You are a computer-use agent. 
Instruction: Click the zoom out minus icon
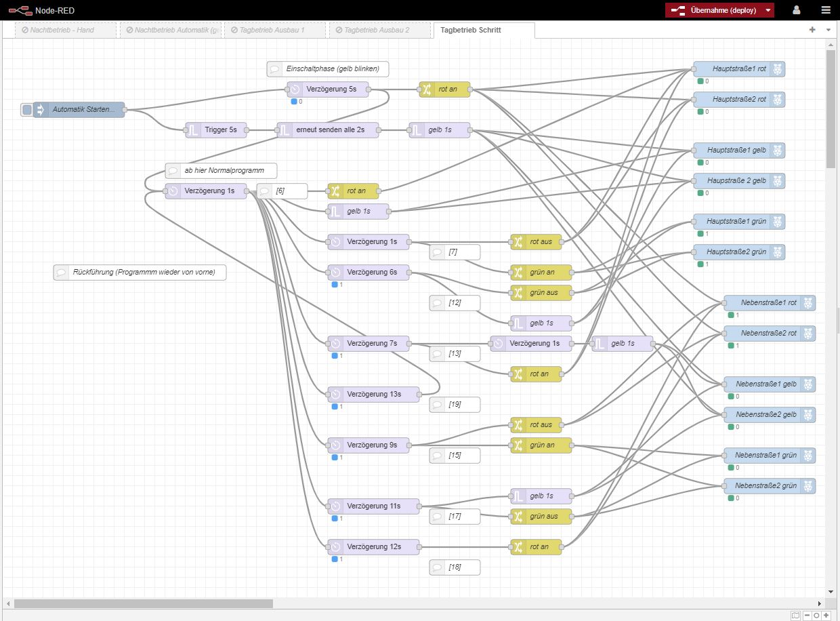tap(807, 615)
